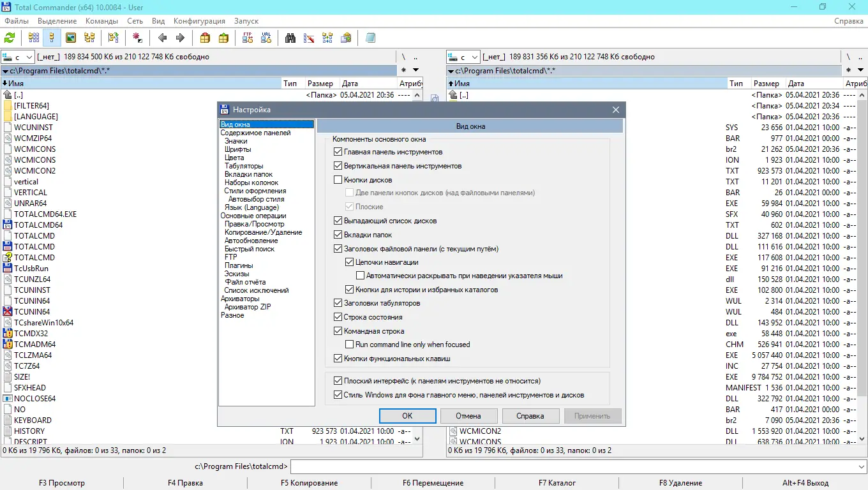This screenshot has width=868, height=490.
Task: Open the Multi-Rename tool icon
Action: pyautogui.click(x=309, y=38)
